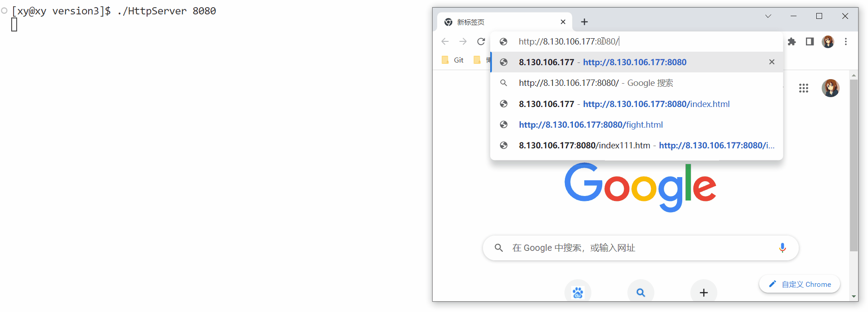Open the blue magnifier shortcut tile
The height and width of the screenshot is (312, 868).
coord(641,293)
